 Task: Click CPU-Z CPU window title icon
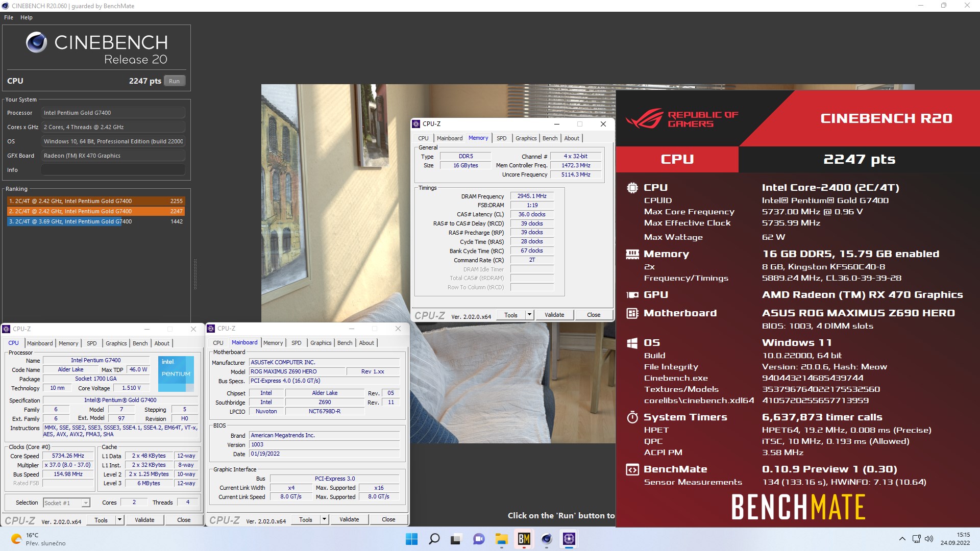pos(7,329)
